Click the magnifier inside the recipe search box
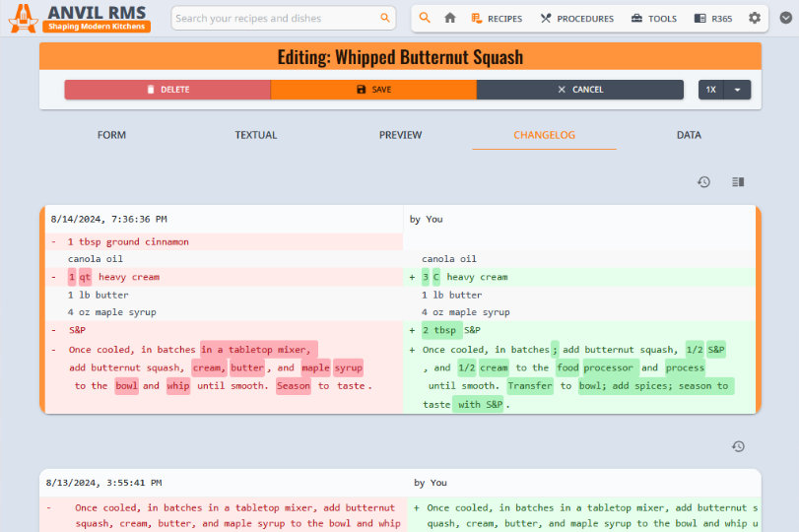 (x=385, y=18)
